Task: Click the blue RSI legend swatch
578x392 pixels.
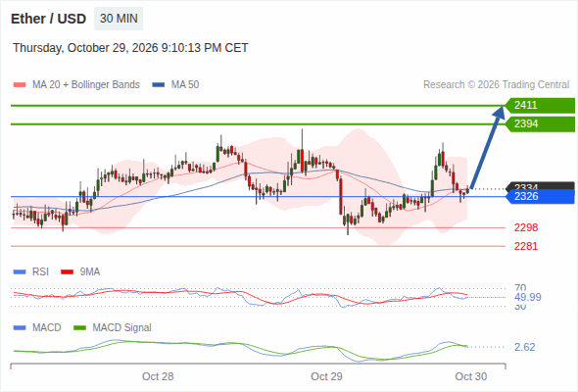Action: pyautogui.click(x=20, y=272)
